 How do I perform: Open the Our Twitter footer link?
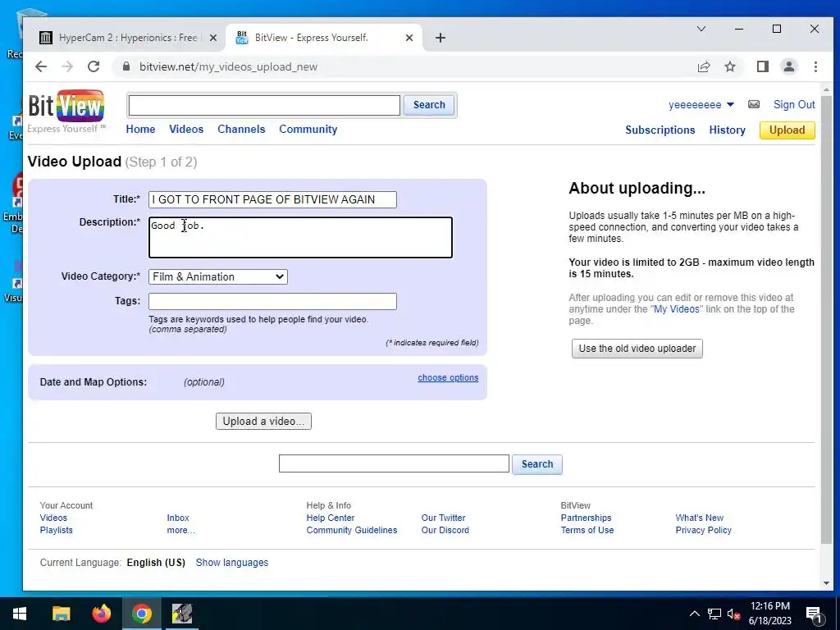click(443, 518)
